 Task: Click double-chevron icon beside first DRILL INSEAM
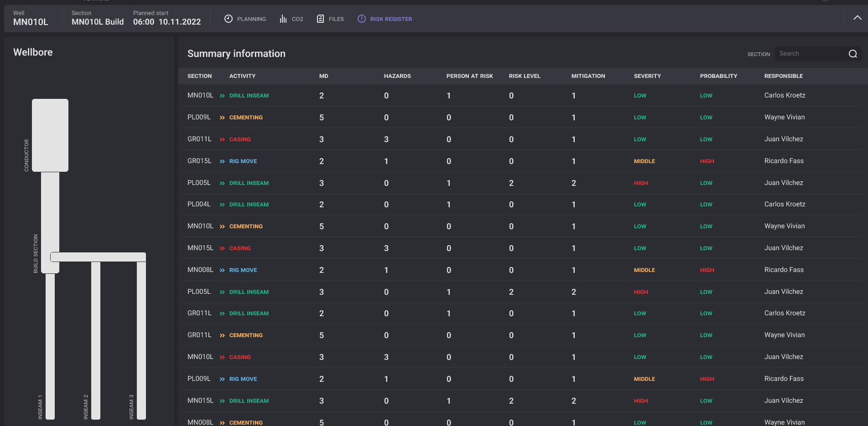pos(222,96)
